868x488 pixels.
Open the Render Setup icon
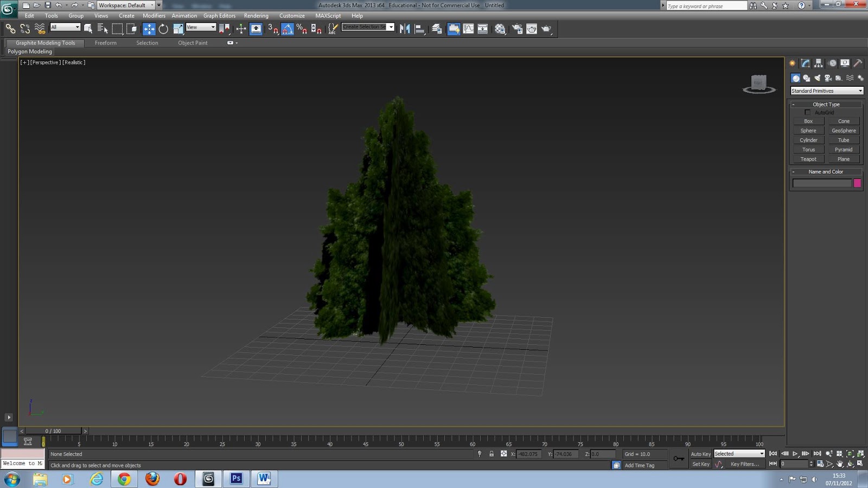517,29
